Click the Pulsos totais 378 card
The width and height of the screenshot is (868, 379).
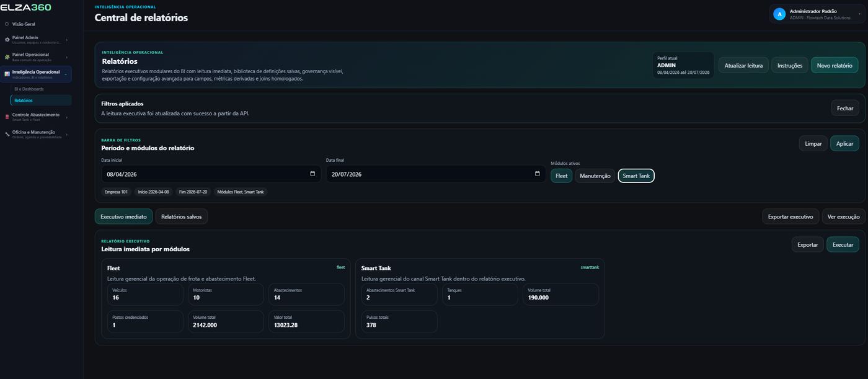(399, 321)
